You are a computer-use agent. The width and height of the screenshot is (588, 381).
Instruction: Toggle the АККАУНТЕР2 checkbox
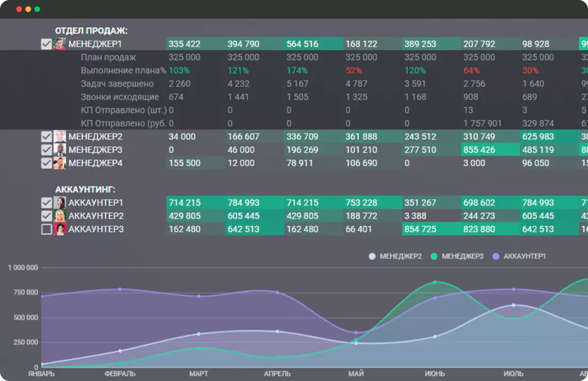(46, 216)
